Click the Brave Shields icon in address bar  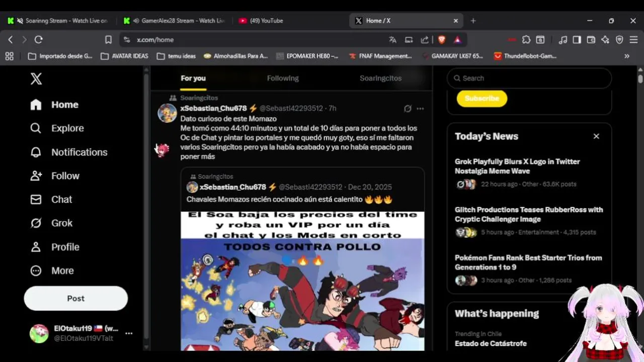[442, 39]
